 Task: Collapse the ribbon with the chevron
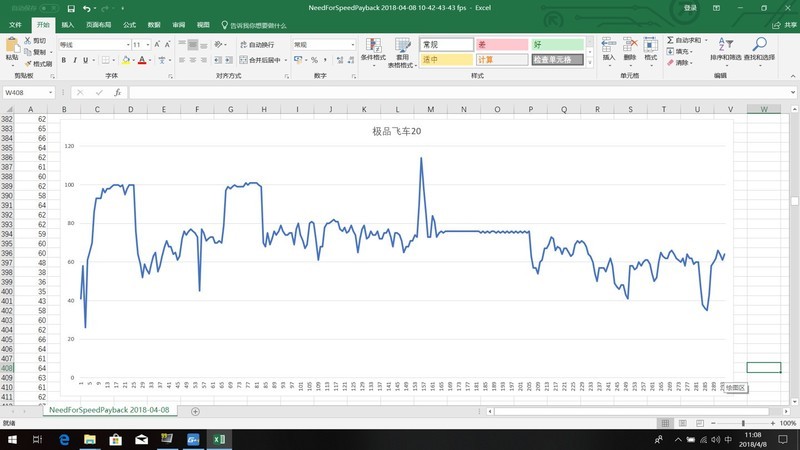(x=793, y=76)
